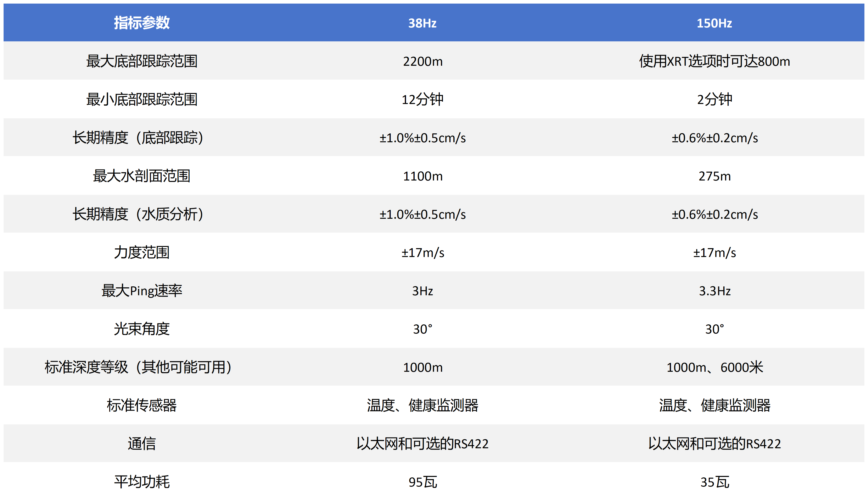
Task: Select the 标准传感器 row label
Action: coord(142,405)
